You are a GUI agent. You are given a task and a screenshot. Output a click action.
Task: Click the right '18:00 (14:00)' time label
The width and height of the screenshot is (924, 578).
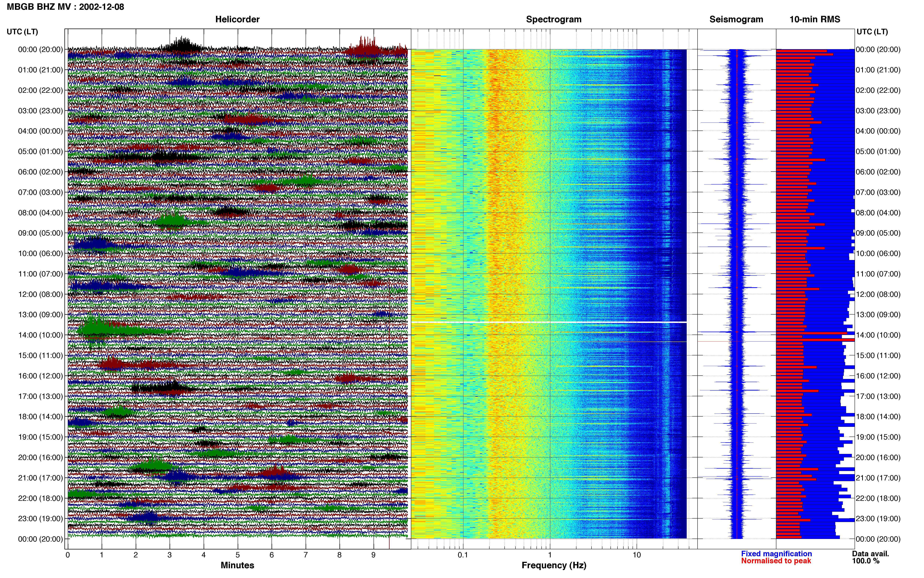[878, 417]
